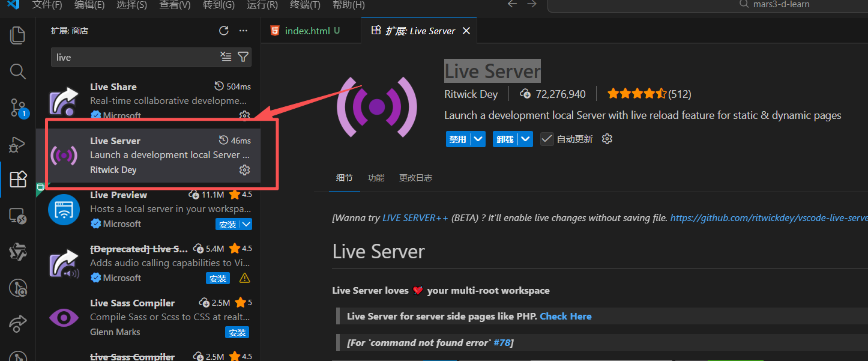Click the warning icon on deprecated Live Share
This screenshot has width=868, height=361.
tap(244, 278)
